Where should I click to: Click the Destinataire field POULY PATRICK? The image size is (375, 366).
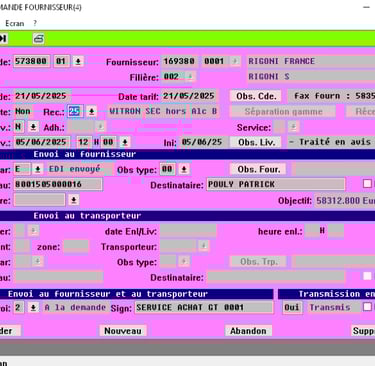[276, 184]
